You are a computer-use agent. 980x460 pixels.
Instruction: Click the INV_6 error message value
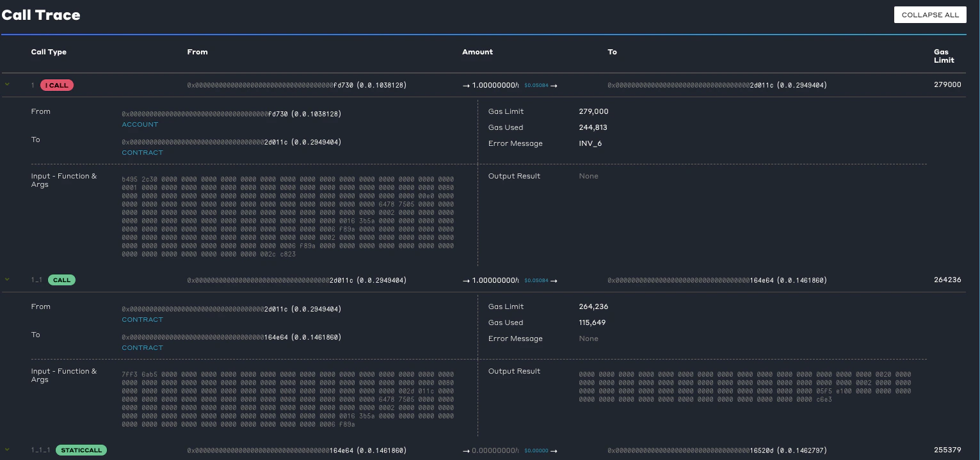pyautogui.click(x=590, y=144)
